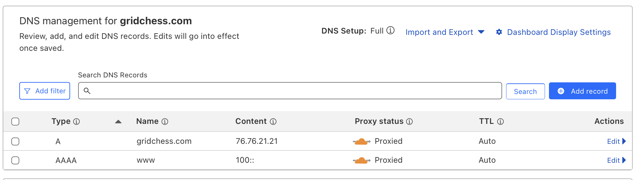Click the Name column info icon
Viewport: 644px width, 180px height.
coord(165,122)
